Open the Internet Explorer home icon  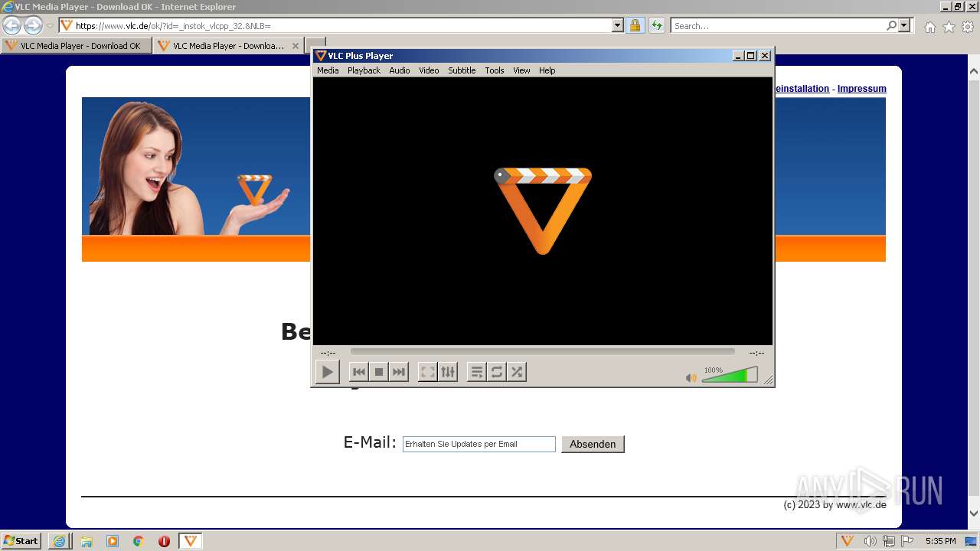tap(929, 27)
